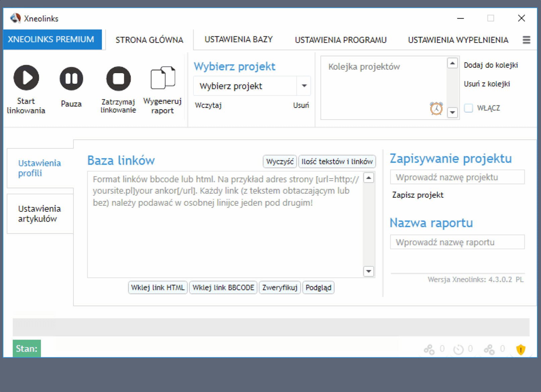Switch to USTAWIENIA BAZY tab

tap(239, 40)
